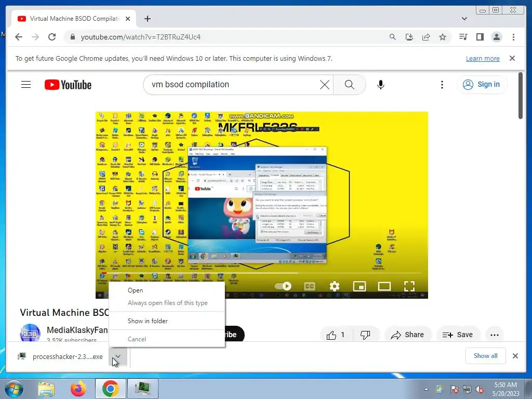Open the MediaKlaskyFan channel name link
Screen dimensions: 532x399
[x=77, y=330]
